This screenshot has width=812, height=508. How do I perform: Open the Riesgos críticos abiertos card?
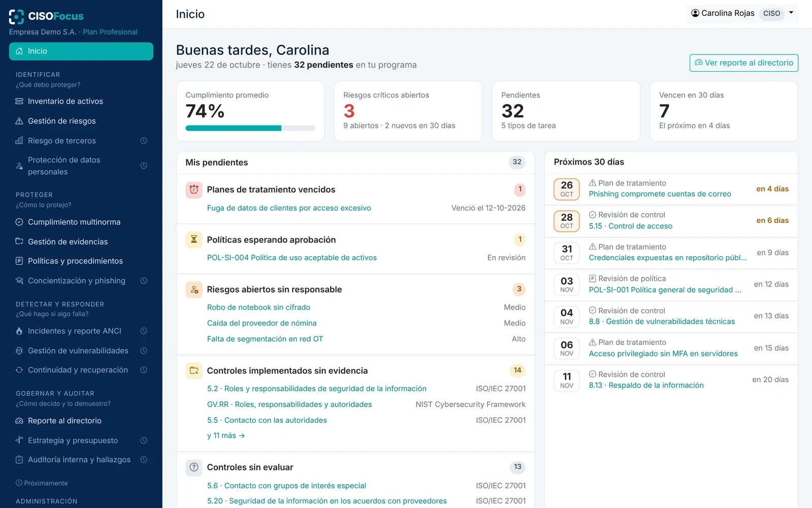(x=408, y=111)
